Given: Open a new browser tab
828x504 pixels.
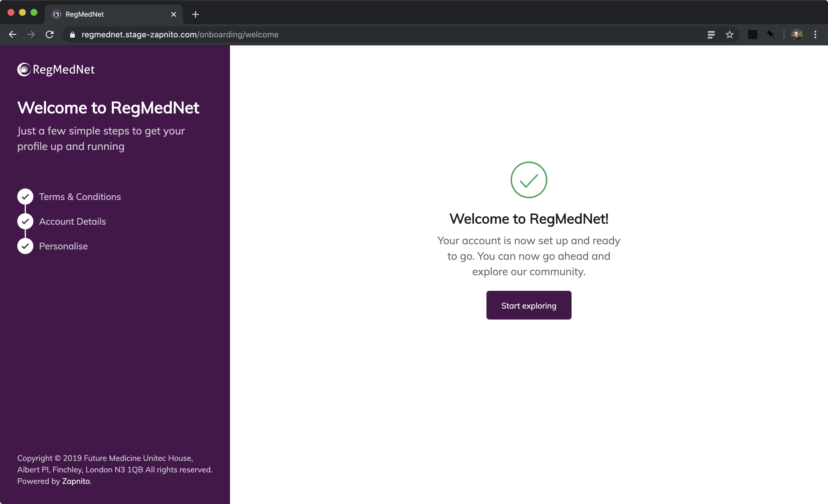Looking at the screenshot, I should pyautogui.click(x=195, y=14).
